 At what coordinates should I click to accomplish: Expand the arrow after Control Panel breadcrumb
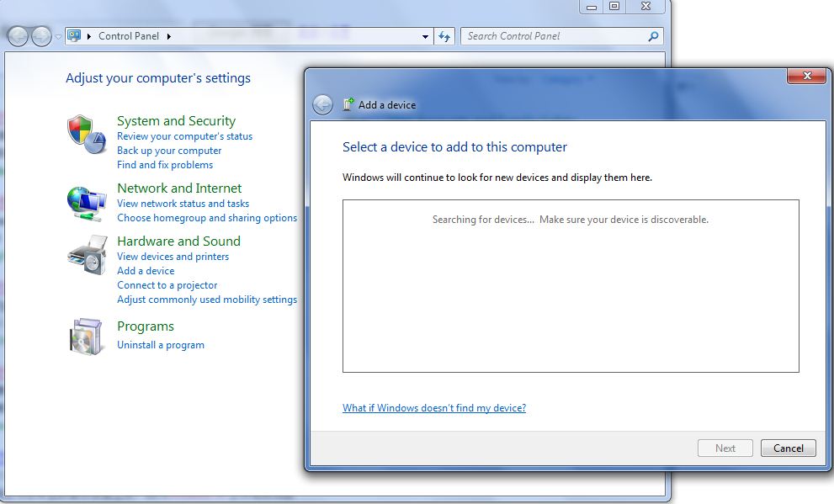168,36
